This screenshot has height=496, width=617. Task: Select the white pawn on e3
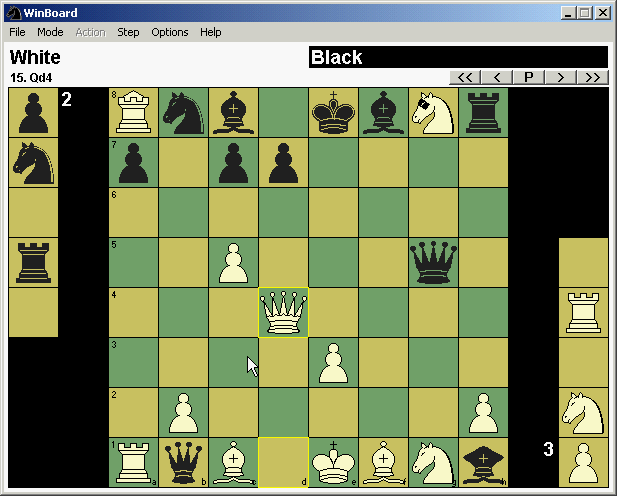333,363
